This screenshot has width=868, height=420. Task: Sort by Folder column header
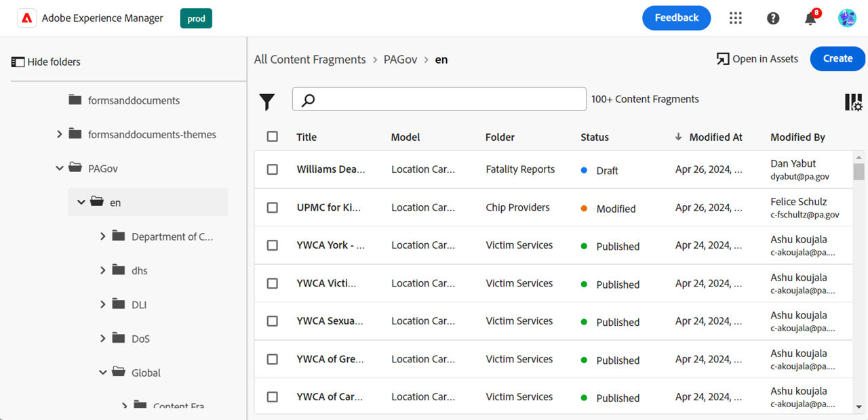pos(500,137)
